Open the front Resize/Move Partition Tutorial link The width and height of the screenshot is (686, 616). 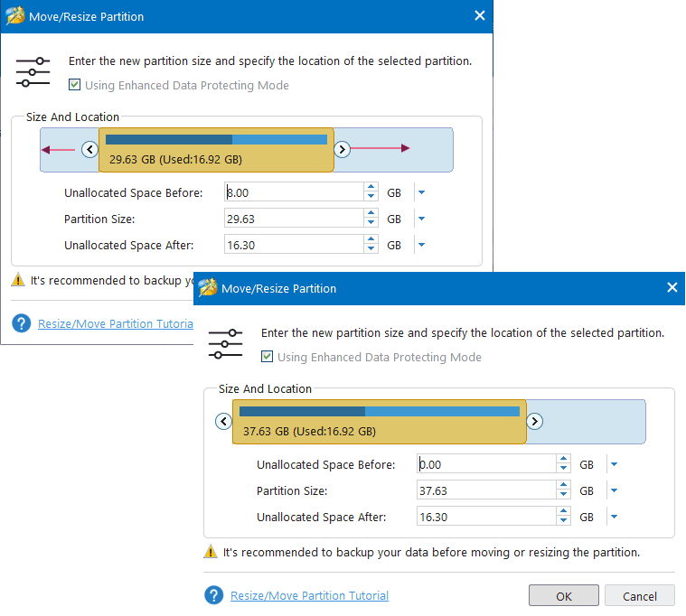point(309,595)
